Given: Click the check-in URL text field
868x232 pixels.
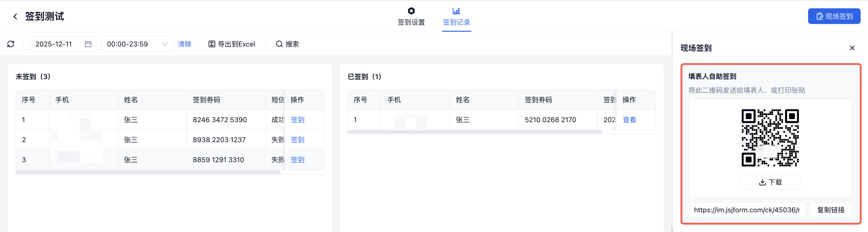Looking at the screenshot, I should coord(746,210).
